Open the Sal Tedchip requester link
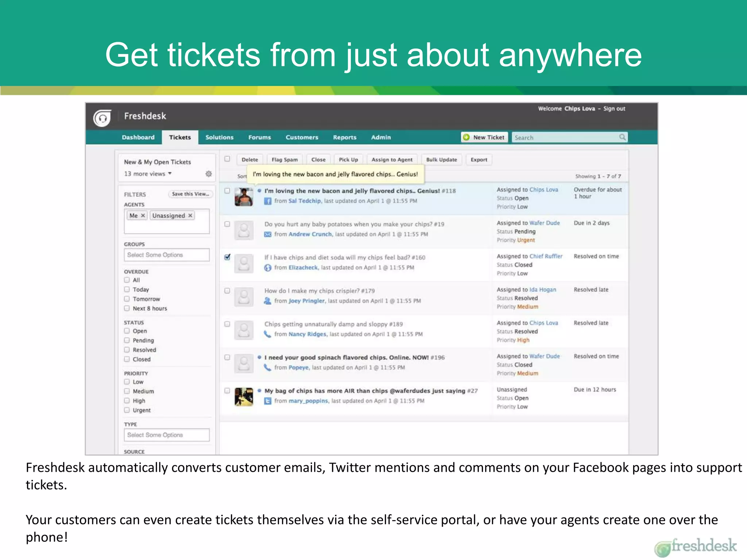The height and width of the screenshot is (560, 747). 305,201
